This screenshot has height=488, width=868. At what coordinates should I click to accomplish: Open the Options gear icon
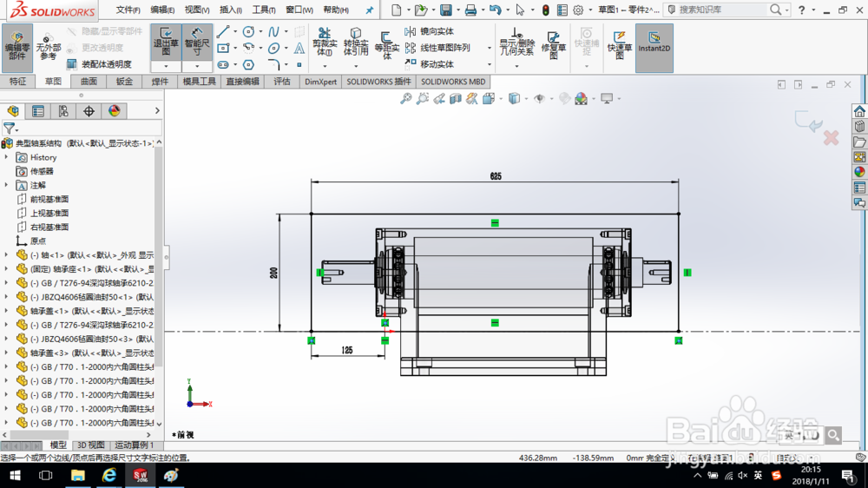578,10
